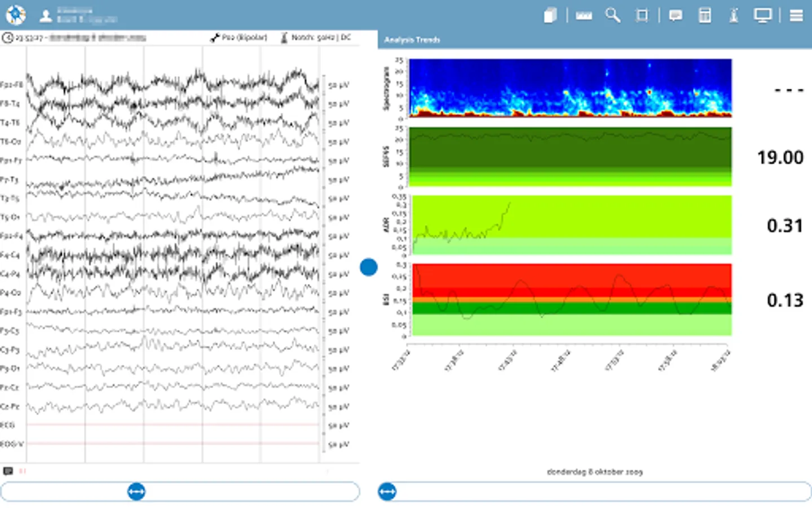The height and width of the screenshot is (508, 812).
Task: Open the Notch filter settings
Action: (x=316, y=38)
